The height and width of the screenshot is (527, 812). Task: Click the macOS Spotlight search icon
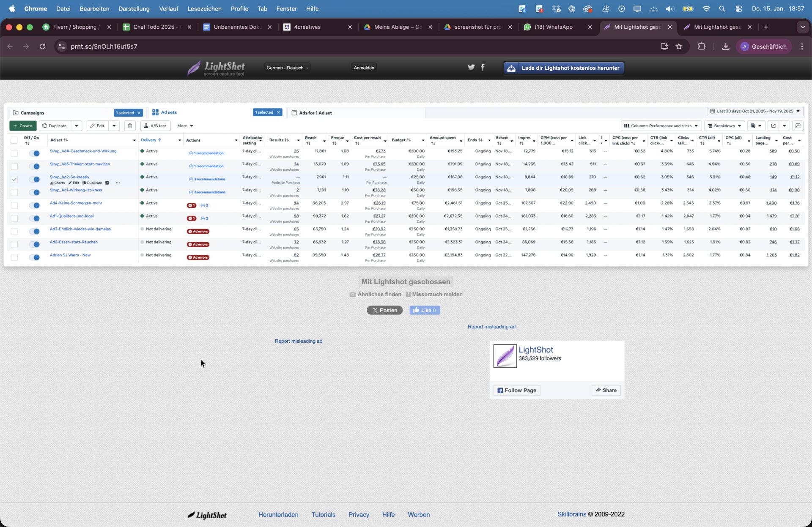722,8
